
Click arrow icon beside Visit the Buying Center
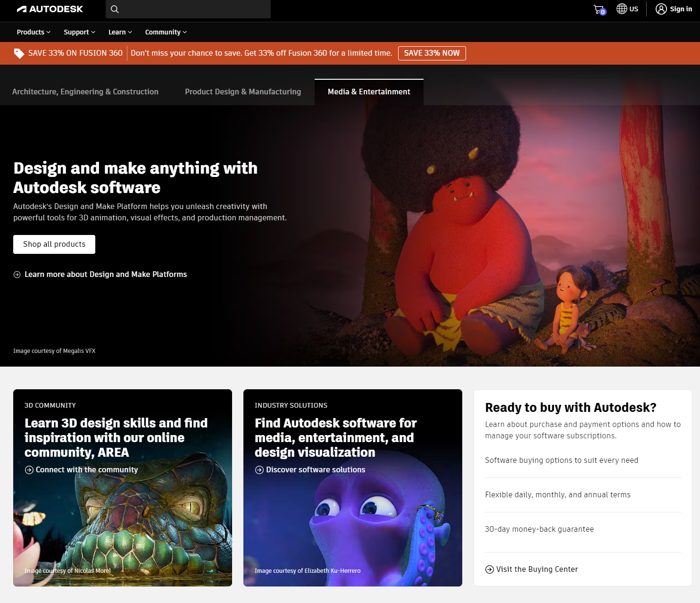490,569
